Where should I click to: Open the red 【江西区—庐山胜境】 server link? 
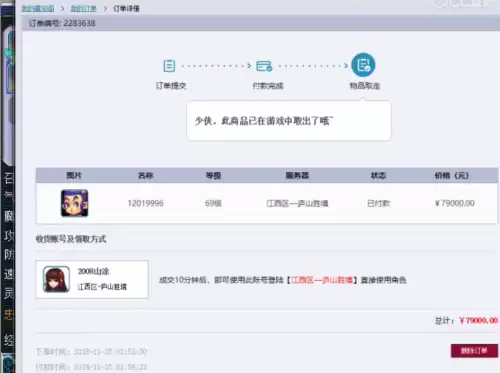pos(322,280)
